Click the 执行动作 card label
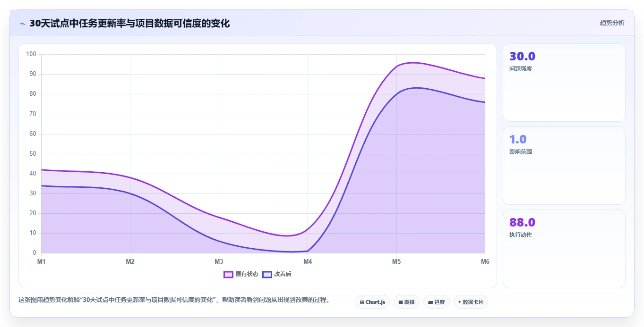 tap(521, 235)
